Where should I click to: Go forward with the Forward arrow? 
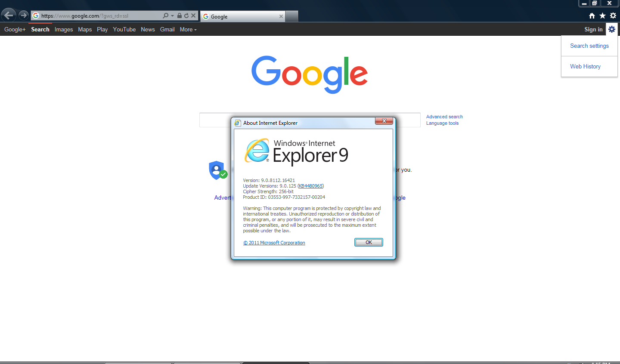click(23, 15)
